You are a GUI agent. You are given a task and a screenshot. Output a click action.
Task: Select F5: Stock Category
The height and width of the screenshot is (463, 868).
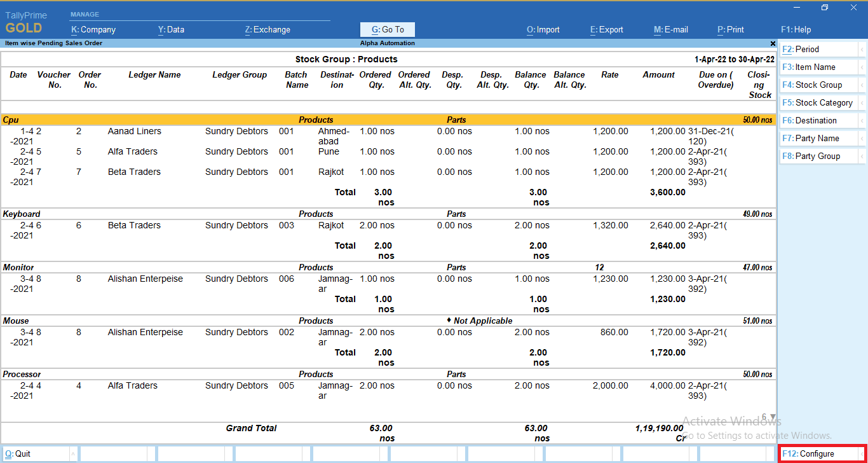820,102
